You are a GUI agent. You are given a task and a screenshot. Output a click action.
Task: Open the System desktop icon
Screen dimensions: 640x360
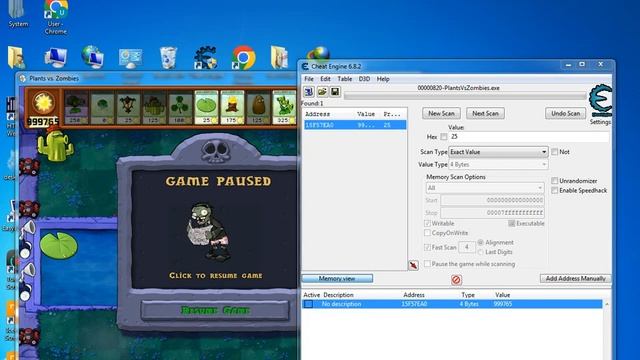18,14
